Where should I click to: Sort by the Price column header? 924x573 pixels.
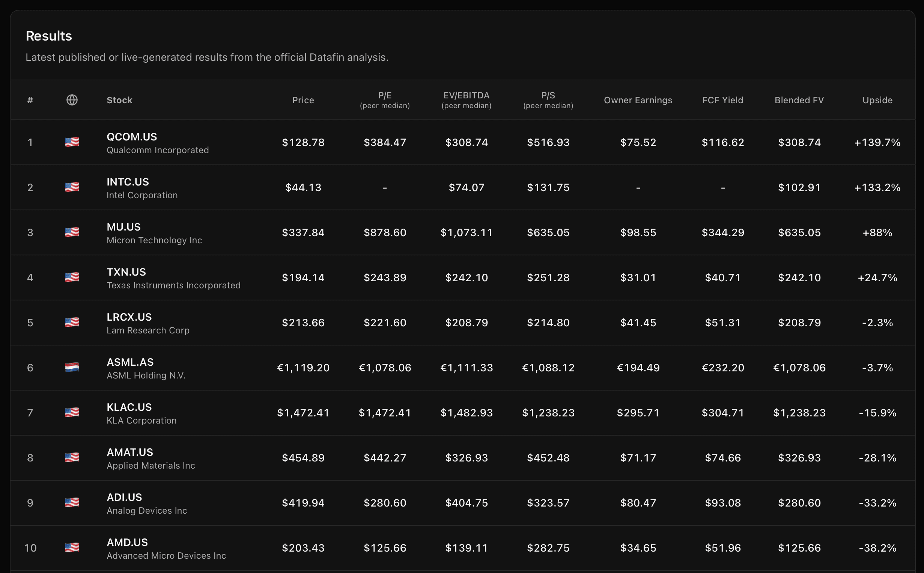tap(303, 100)
